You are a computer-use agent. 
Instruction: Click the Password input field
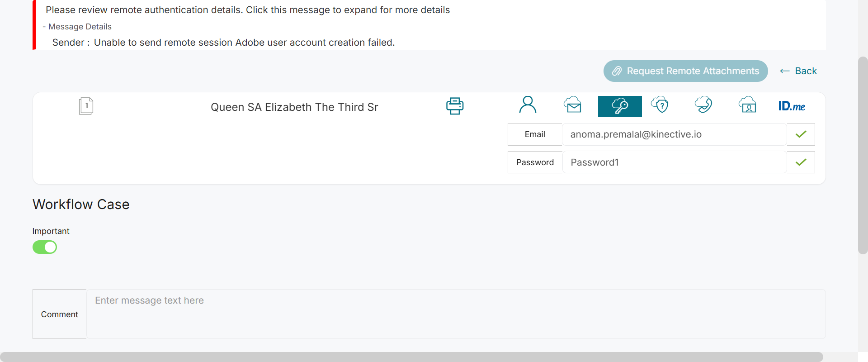pyautogui.click(x=674, y=162)
